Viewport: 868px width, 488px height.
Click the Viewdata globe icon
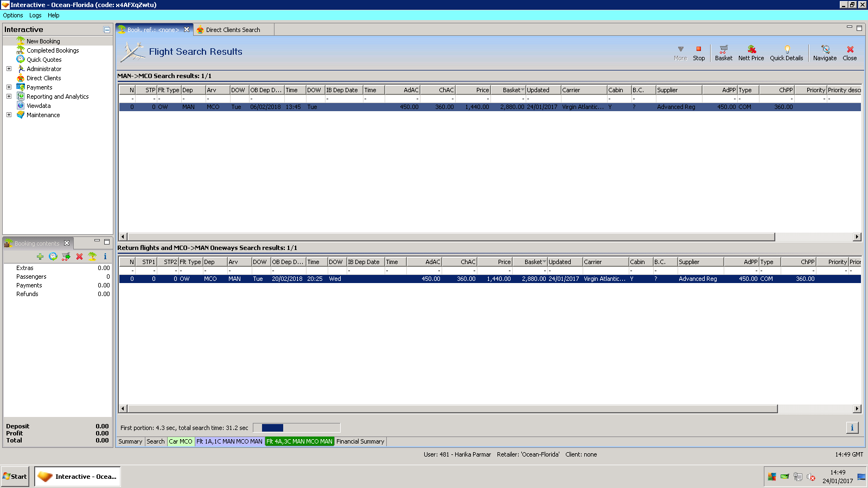click(21, 106)
